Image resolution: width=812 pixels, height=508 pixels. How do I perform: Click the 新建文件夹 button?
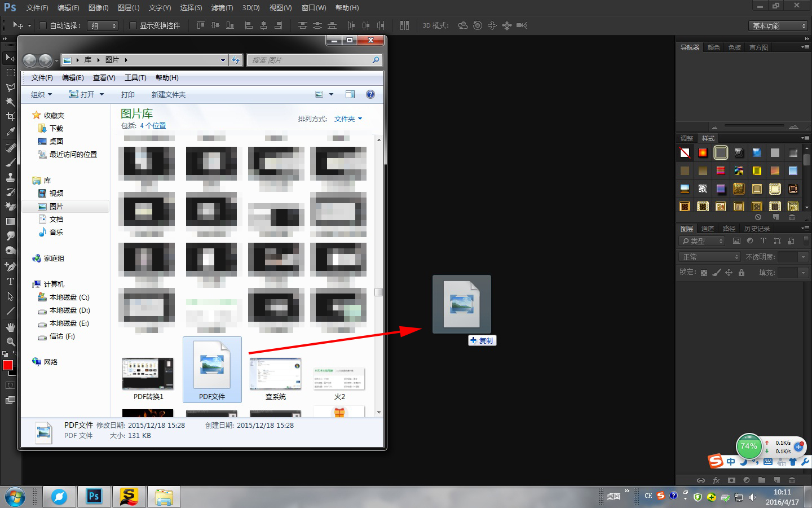click(x=169, y=94)
